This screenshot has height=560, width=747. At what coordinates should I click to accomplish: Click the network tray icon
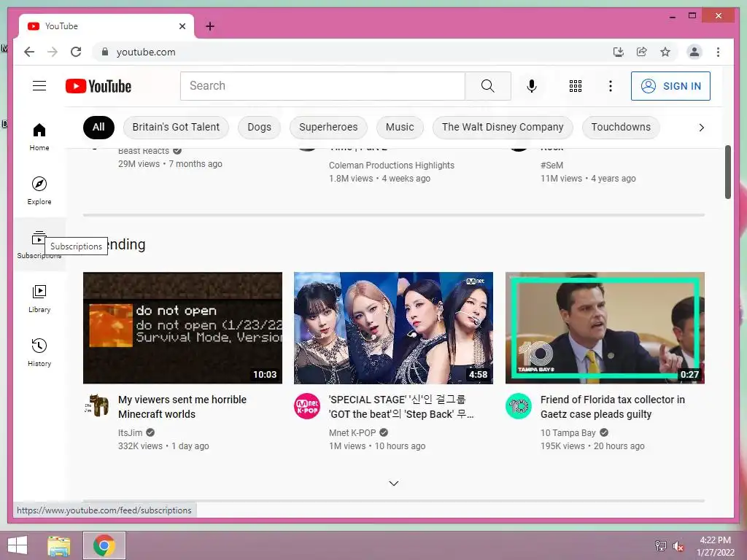661,546
